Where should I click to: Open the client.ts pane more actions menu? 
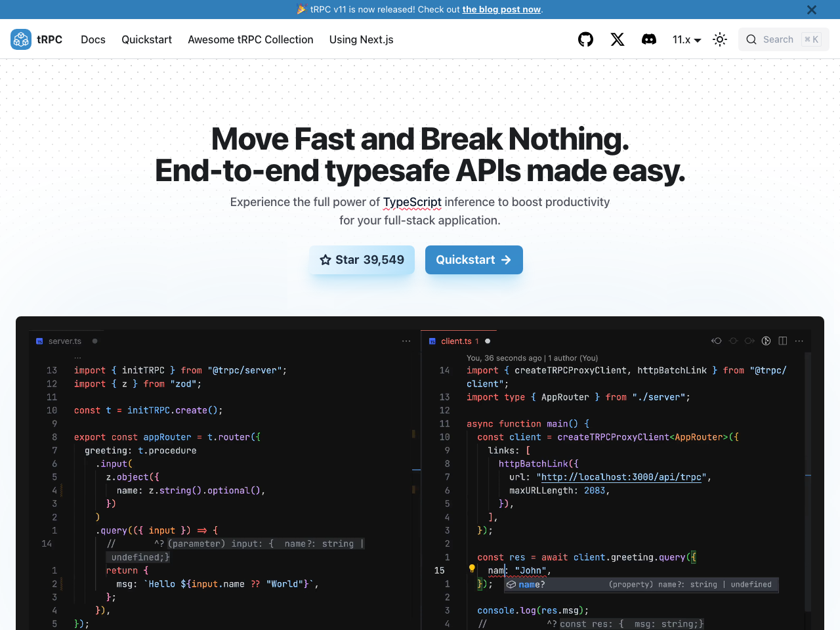tap(799, 341)
